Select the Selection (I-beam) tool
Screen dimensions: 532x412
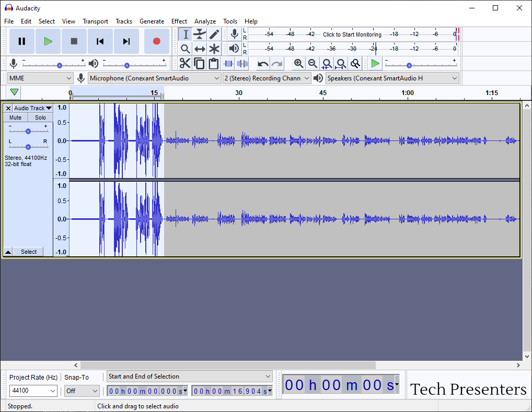point(186,34)
